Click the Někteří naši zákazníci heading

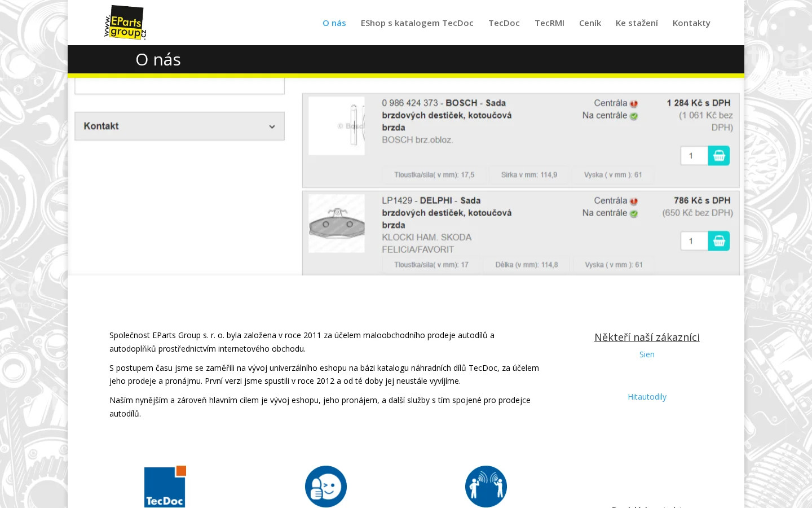[647, 337]
